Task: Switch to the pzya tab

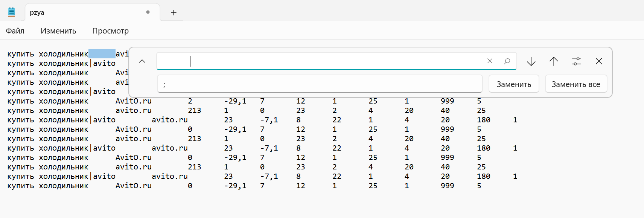Action: tap(92, 12)
